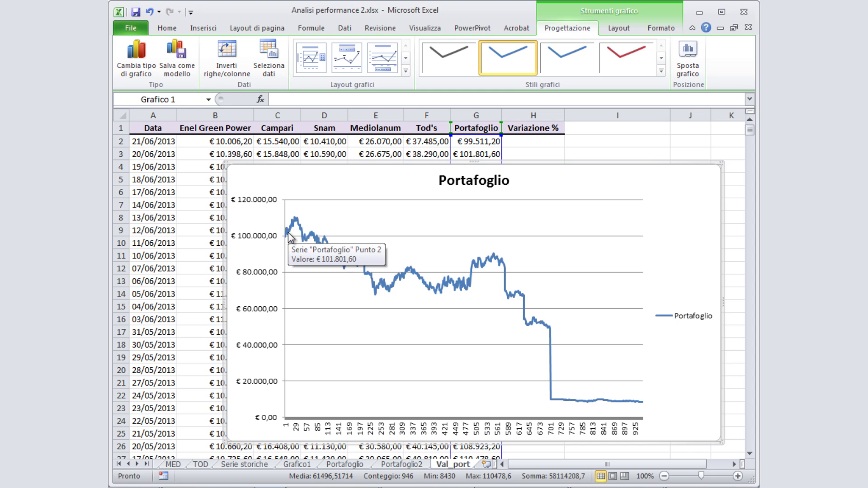Open Seleziona dati dialog
This screenshot has width=868, height=488.
[x=269, y=58]
